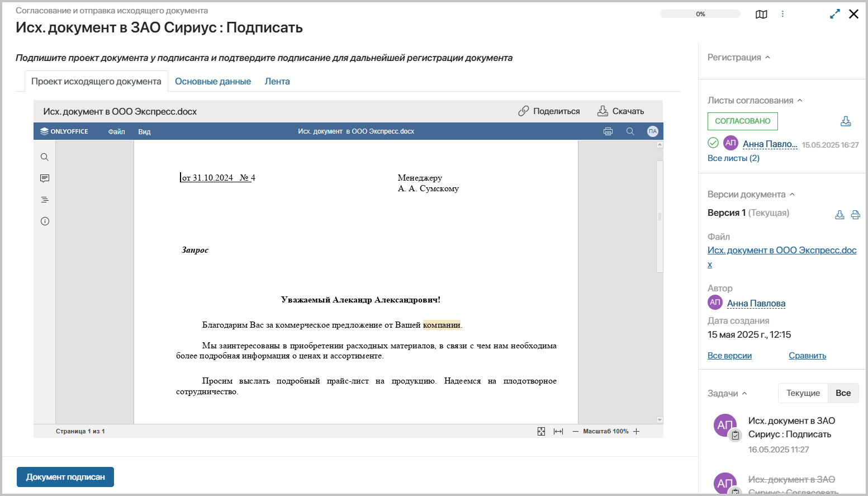868x496 pixels.
Task: Click the Share link icon
Action: pyautogui.click(x=523, y=111)
